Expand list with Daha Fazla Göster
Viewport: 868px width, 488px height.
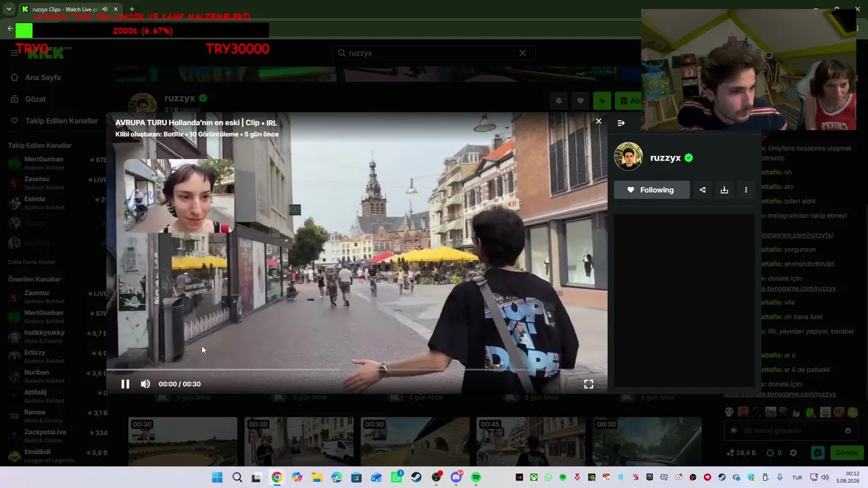coord(32,262)
